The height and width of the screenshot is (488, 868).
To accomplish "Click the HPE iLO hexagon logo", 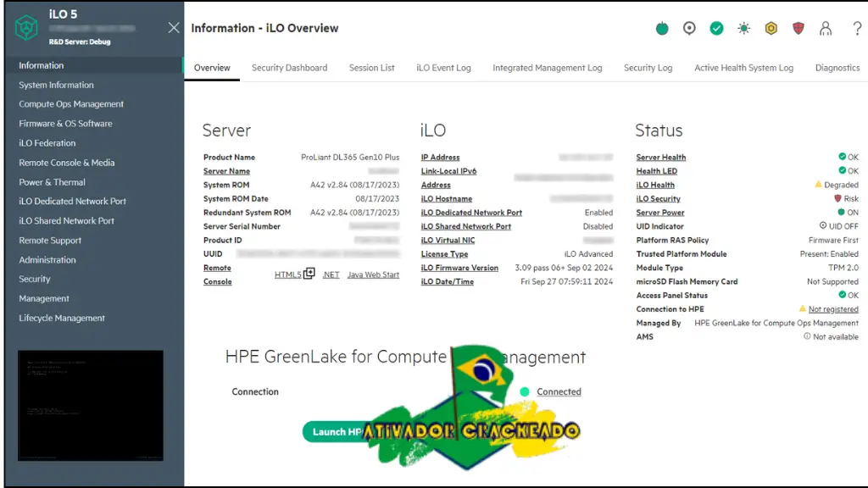I will click(x=26, y=28).
